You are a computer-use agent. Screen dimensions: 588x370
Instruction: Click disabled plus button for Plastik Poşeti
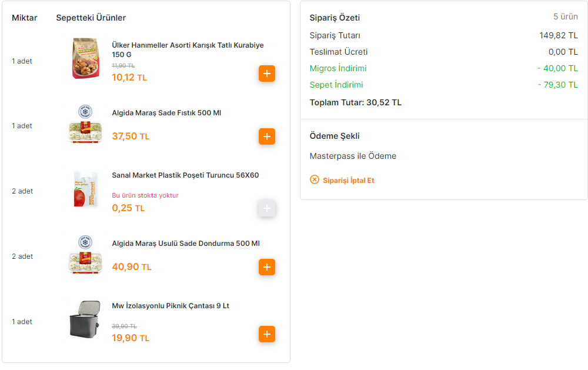point(266,208)
